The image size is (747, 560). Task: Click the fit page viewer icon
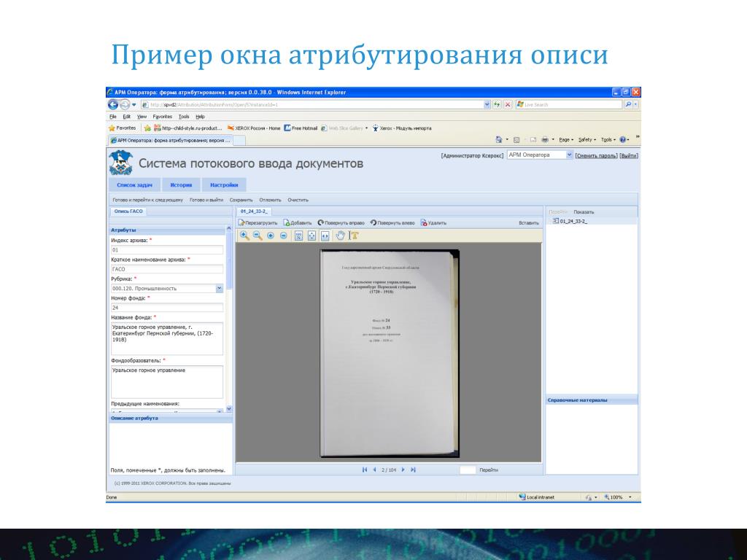click(x=311, y=236)
